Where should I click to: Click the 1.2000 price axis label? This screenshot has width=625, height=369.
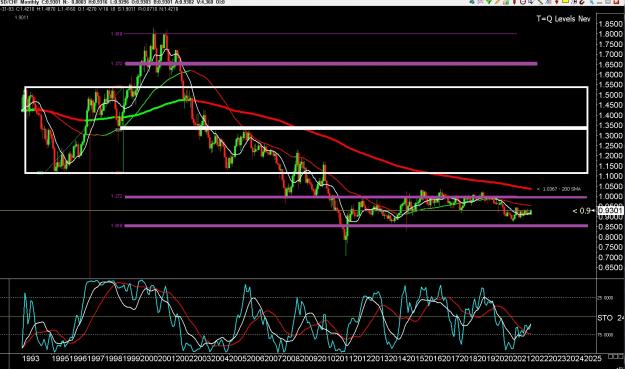point(610,156)
